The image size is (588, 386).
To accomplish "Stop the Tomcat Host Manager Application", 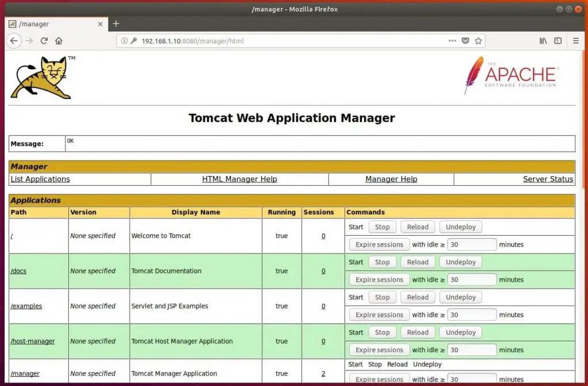I will coord(382,333).
